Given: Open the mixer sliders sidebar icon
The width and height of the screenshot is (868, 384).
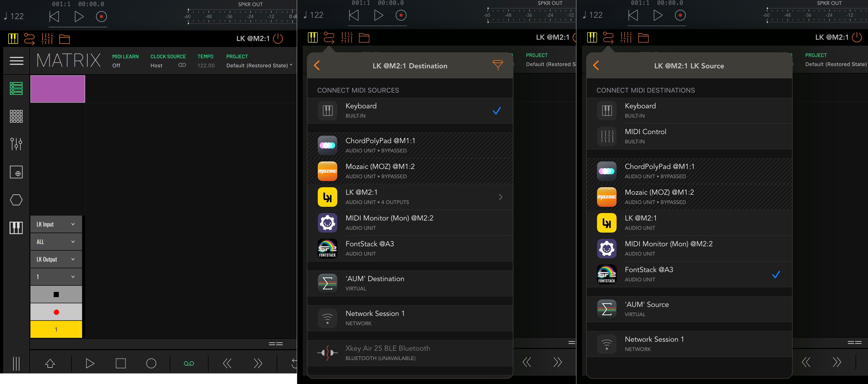Looking at the screenshot, I should tap(16, 144).
